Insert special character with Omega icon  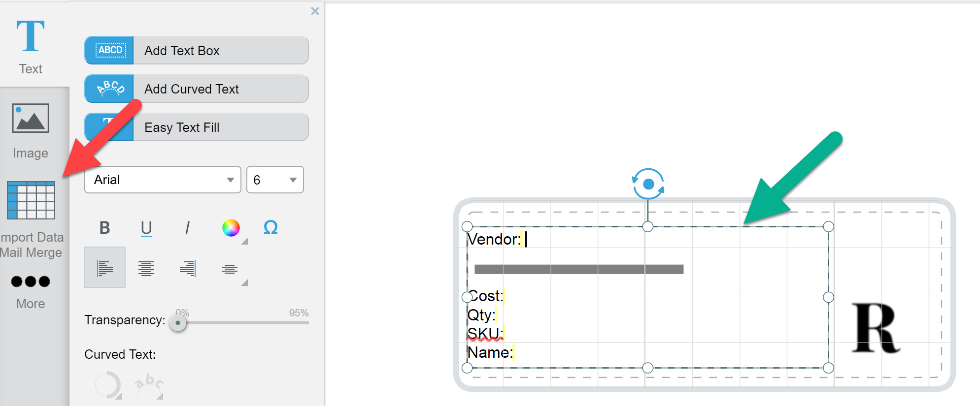pos(270,227)
